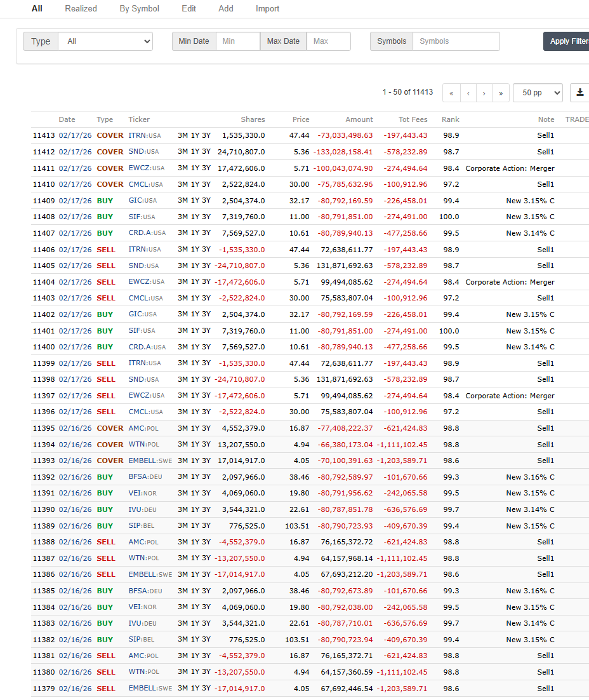The height and width of the screenshot is (700, 589).
Task: Open the 50 pp page-size dropdown
Action: pyautogui.click(x=538, y=93)
